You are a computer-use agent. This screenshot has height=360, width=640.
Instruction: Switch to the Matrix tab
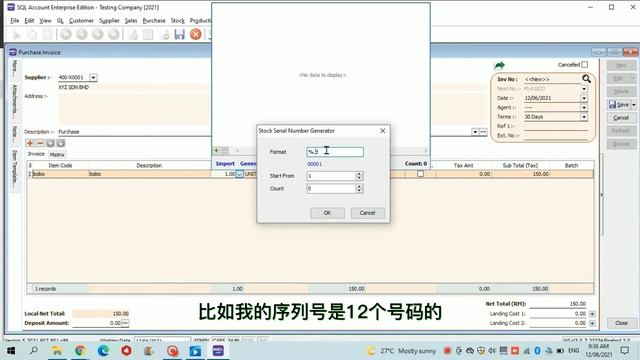pos(57,155)
